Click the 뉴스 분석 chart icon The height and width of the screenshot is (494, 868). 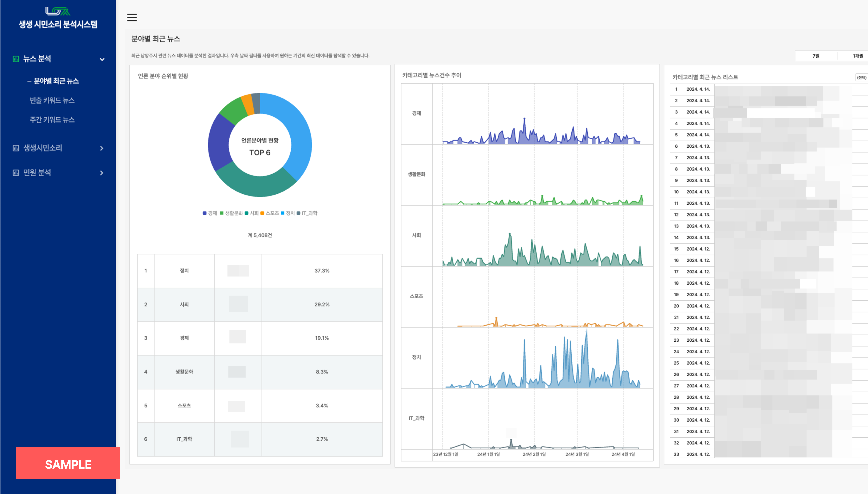[x=16, y=59]
